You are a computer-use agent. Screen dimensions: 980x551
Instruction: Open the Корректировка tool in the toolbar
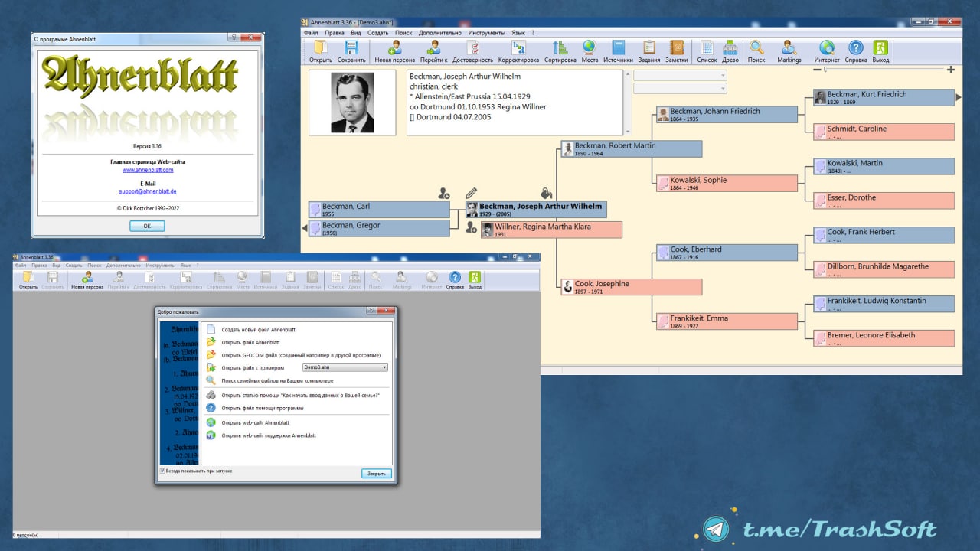518,51
